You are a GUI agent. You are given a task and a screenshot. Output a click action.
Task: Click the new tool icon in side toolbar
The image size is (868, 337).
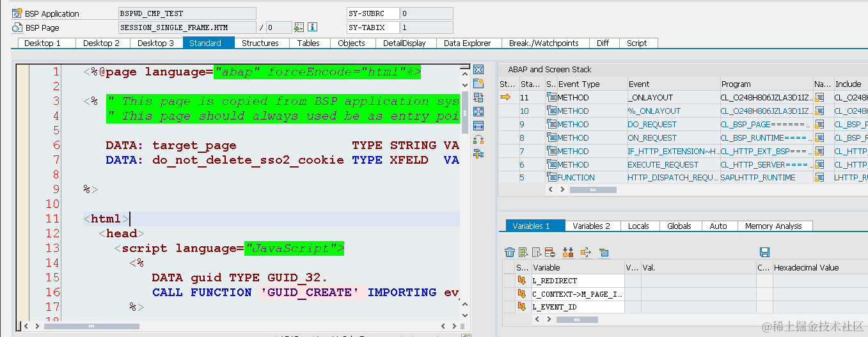478,84
